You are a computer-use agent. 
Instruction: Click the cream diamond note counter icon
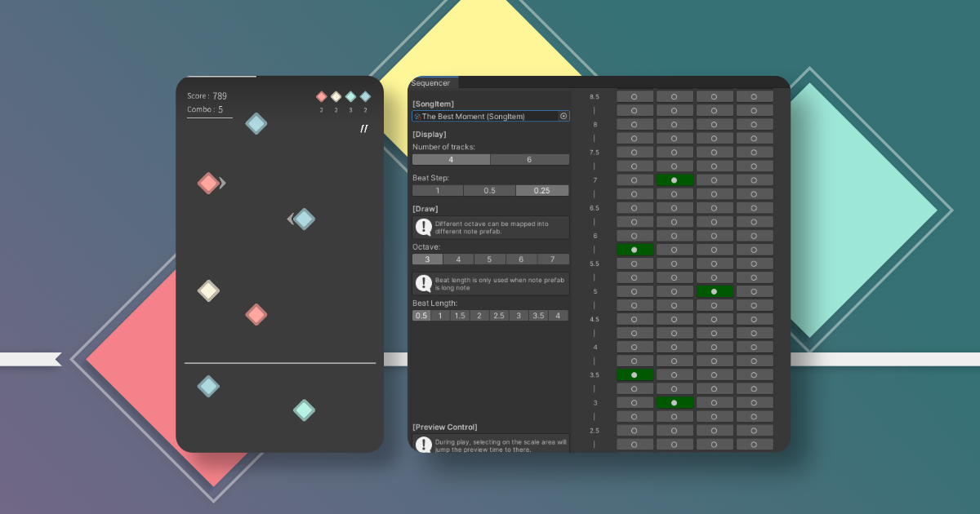[x=336, y=96]
